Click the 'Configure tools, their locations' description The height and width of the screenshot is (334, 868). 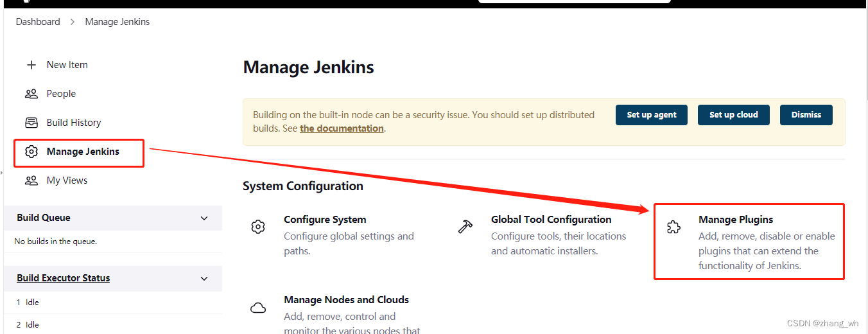tap(559, 244)
